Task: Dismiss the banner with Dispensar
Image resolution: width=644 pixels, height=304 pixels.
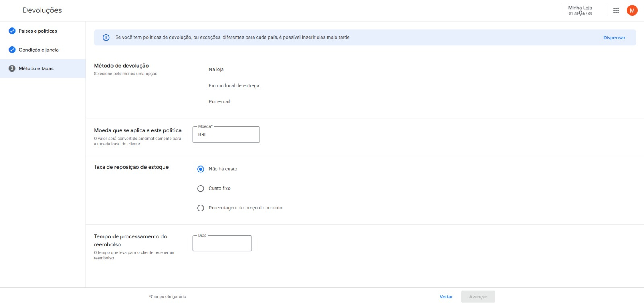Action: coord(614,38)
